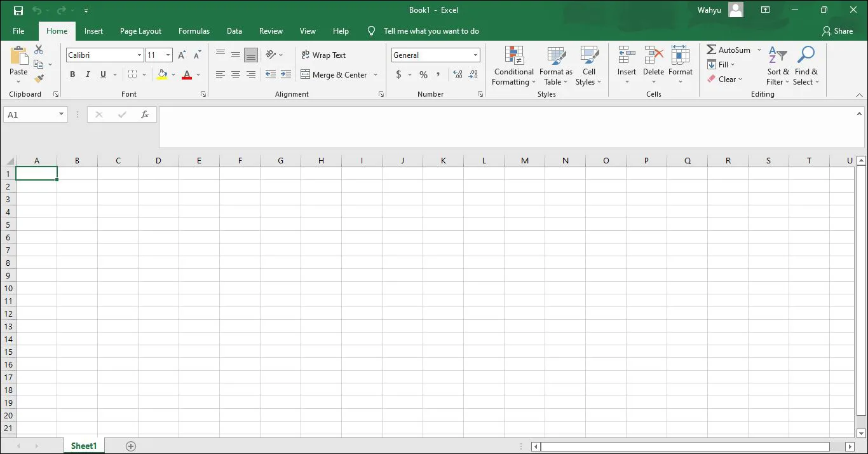Apply bold formatting with the Bold icon

[72, 74]
